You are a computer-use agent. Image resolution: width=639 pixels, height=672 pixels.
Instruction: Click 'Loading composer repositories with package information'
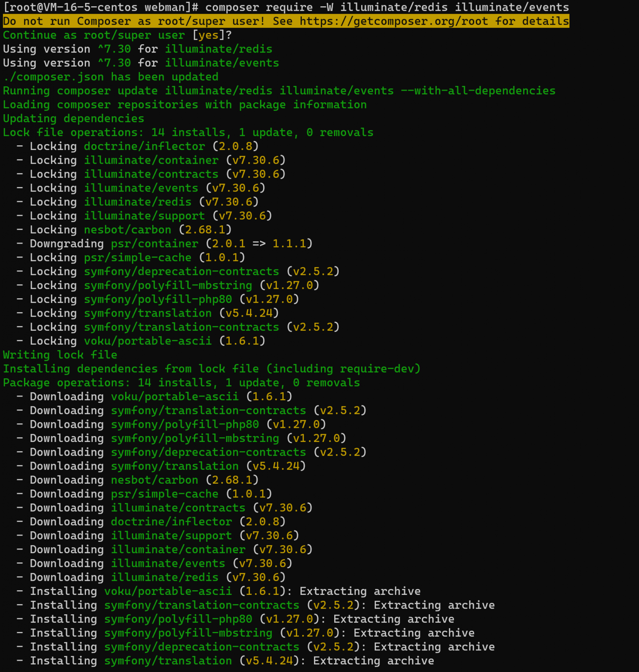(185, 105)
